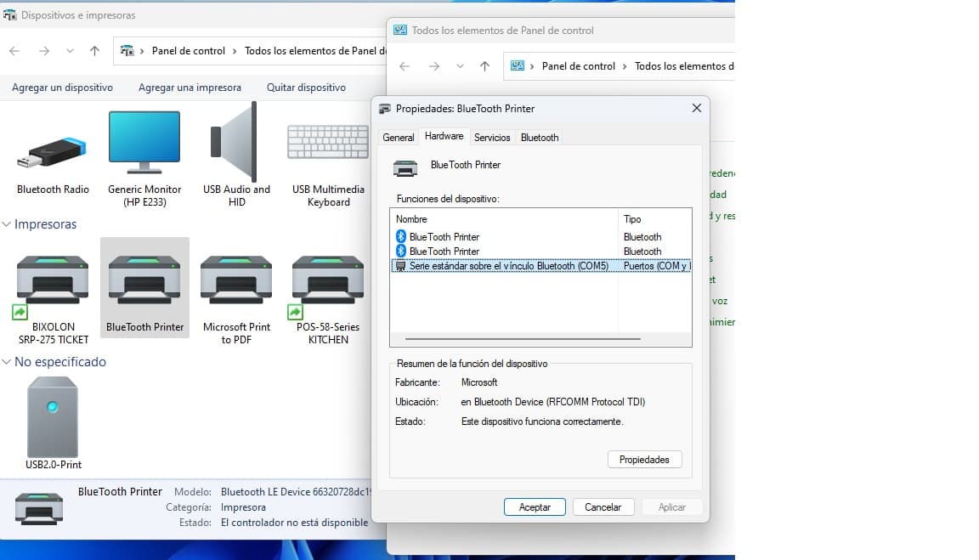Click the Tipo column header
This screenshot has width=979, height=560.
(655, 219)
